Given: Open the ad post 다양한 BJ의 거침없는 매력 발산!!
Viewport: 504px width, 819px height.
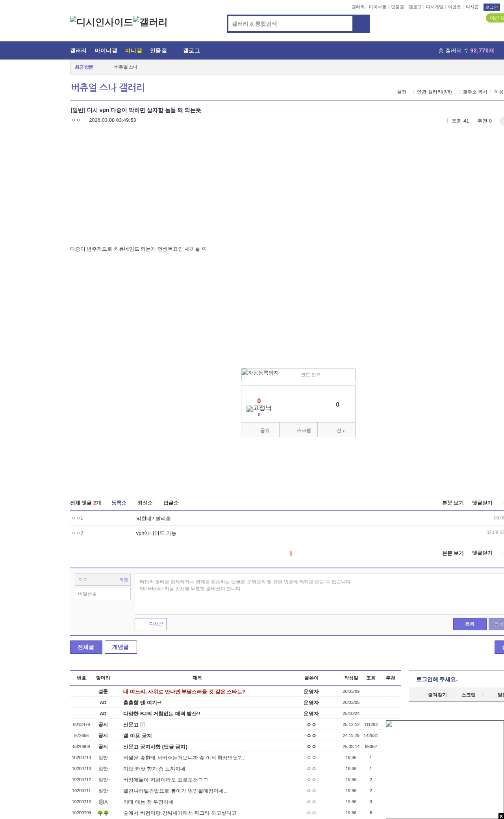Looking at the screenshot, I should (162, 713).
